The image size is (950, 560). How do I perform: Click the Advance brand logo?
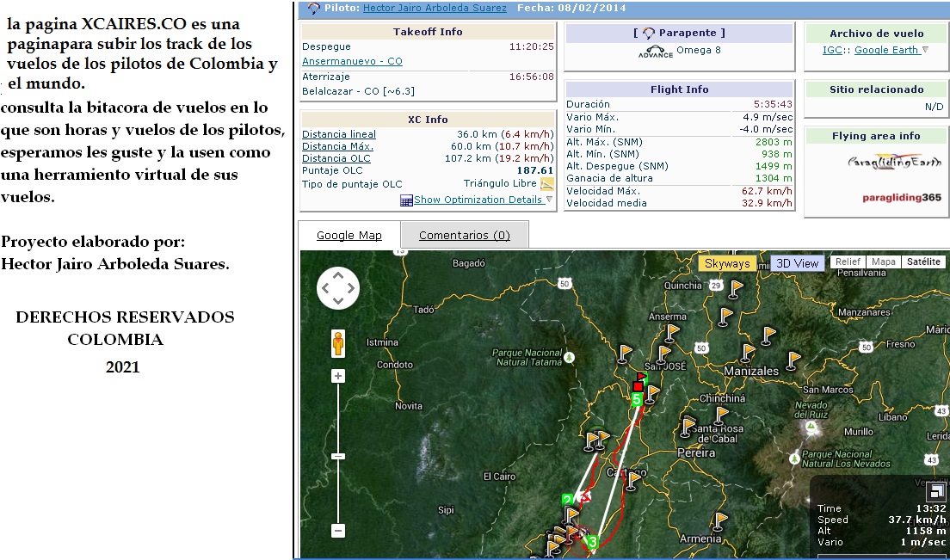pos(656,52)
